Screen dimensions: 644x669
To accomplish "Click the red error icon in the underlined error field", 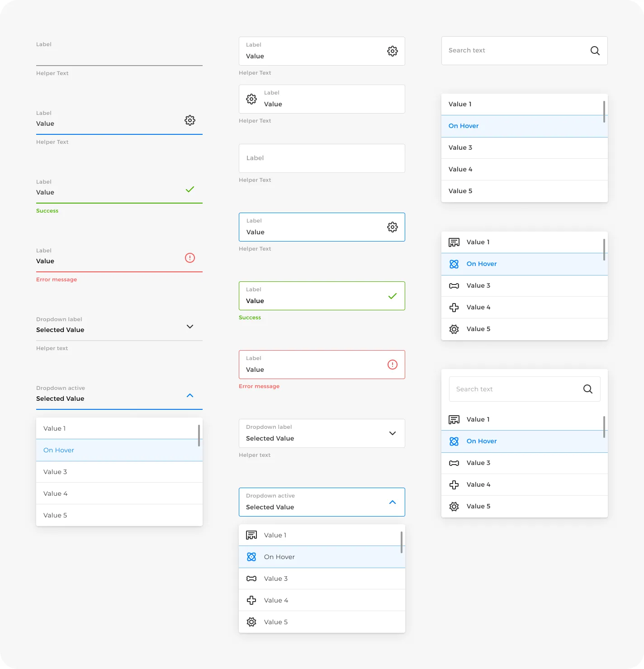I will (190, 258).
